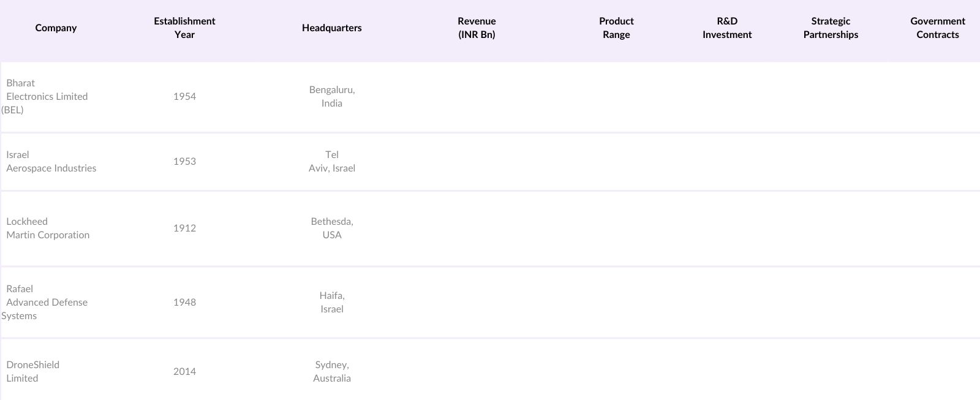Click the Product Range column header
This screenshot has width=980, height=400.
coord(616,28)
